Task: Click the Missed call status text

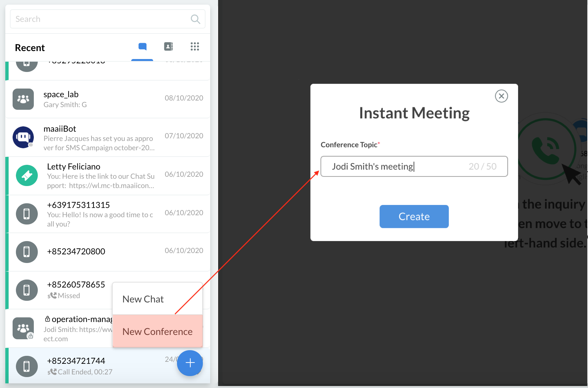Action: coord(69,295)
